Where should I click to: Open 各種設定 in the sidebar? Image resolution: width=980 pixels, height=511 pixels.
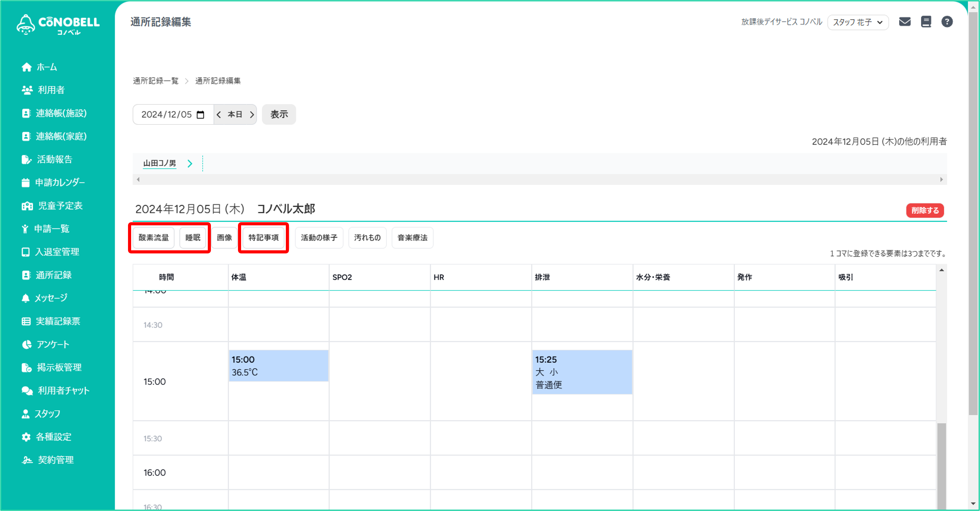54,437
